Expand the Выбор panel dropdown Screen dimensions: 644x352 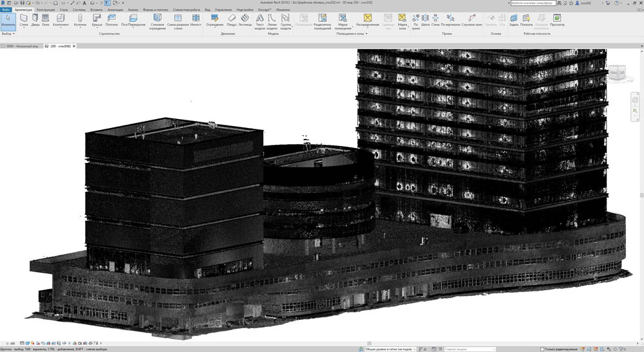(x=8, y=33)
